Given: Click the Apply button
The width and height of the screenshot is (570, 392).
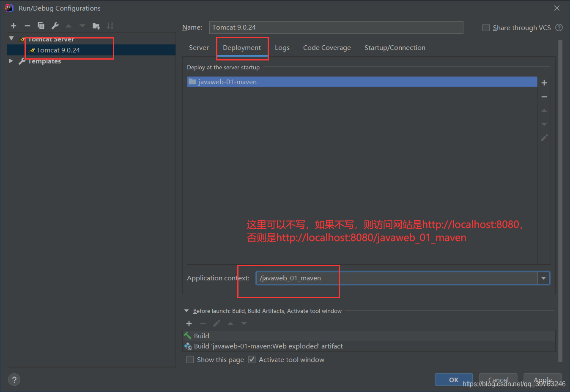Looking at the screenshot, I should pos(543,380).
